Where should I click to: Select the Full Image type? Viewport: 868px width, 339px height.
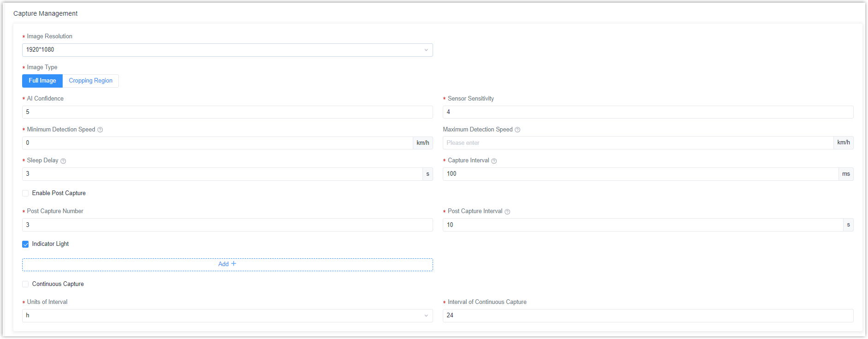[x=42, y=81]
